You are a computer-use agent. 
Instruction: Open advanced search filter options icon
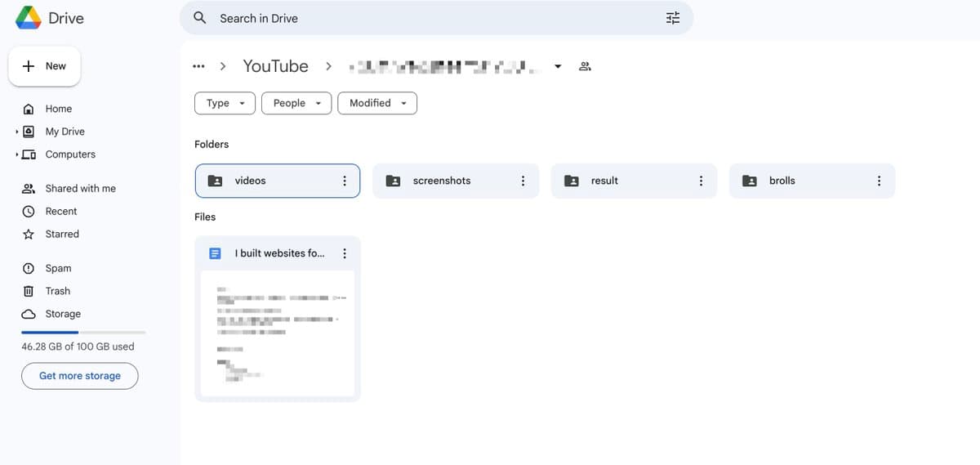[x=673, y=18]
